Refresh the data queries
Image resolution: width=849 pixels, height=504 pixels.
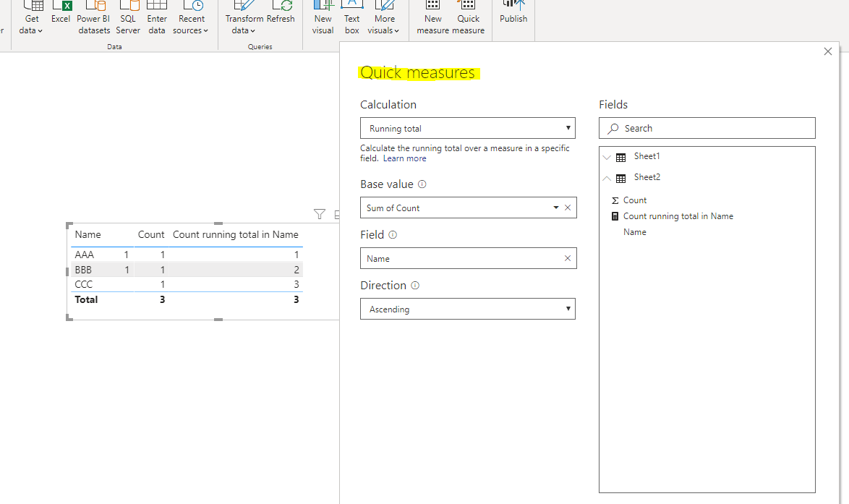281,13
